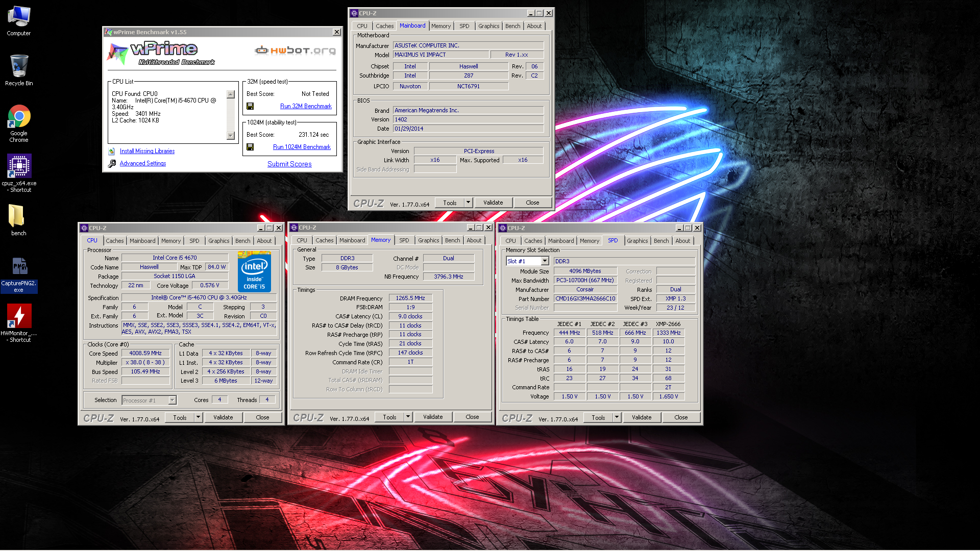Screen dimensions: 980x551
Task: Switch to Bench tab in SPD window
Action: [661, 241]
